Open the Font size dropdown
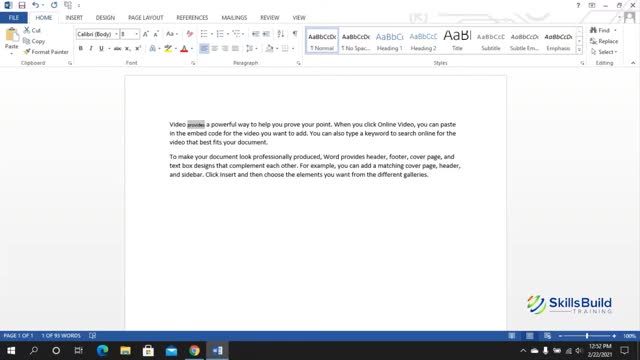 click(137, 34)
